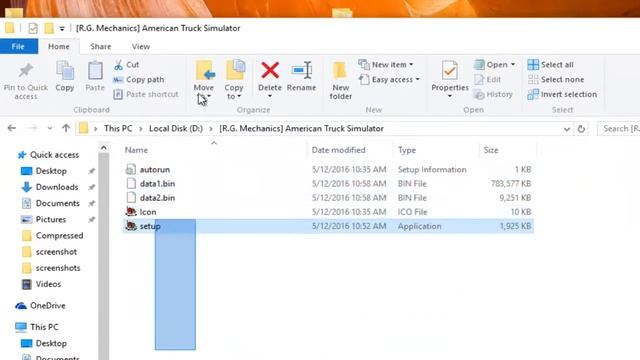The width and height of the screenshot is (640, 360).
Task: Switch to the View ribbon tab
Action: click(x=141, y=47)
